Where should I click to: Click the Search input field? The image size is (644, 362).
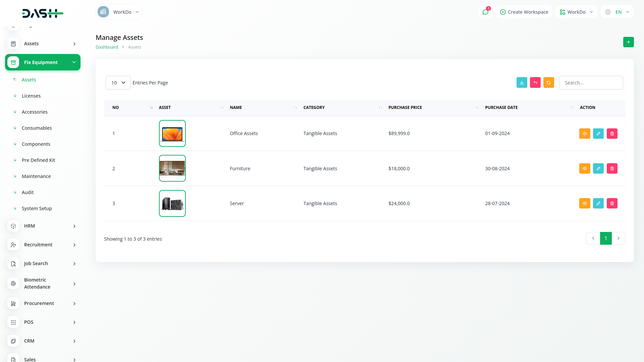591,83
